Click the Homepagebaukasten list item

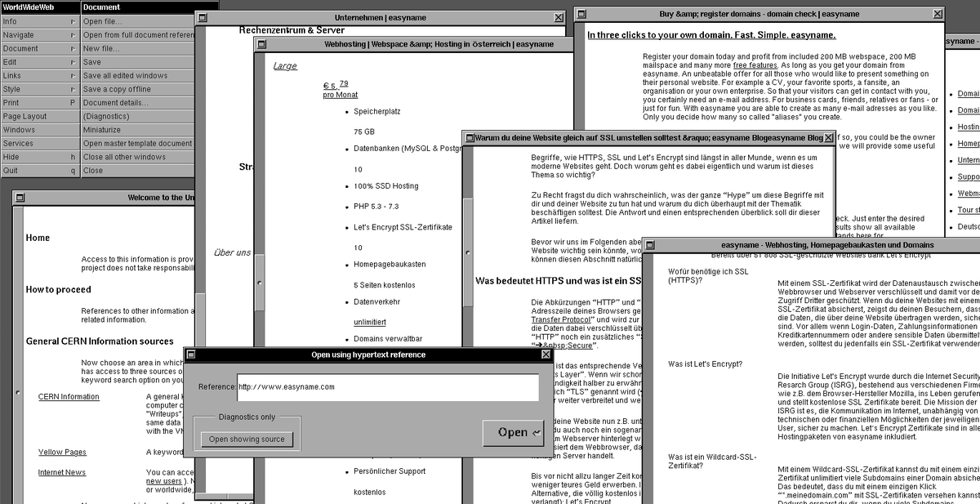pos(390,265)
